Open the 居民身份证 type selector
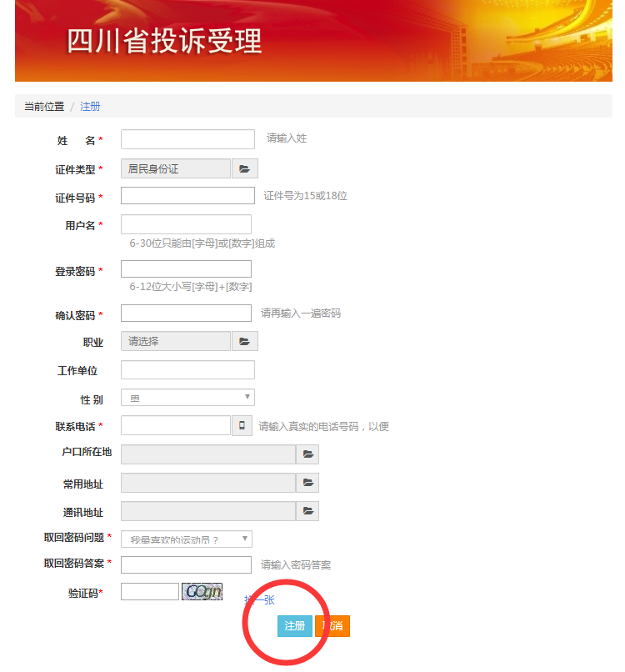This screenshot has width=625, height=672. click(x=176, y=168)
